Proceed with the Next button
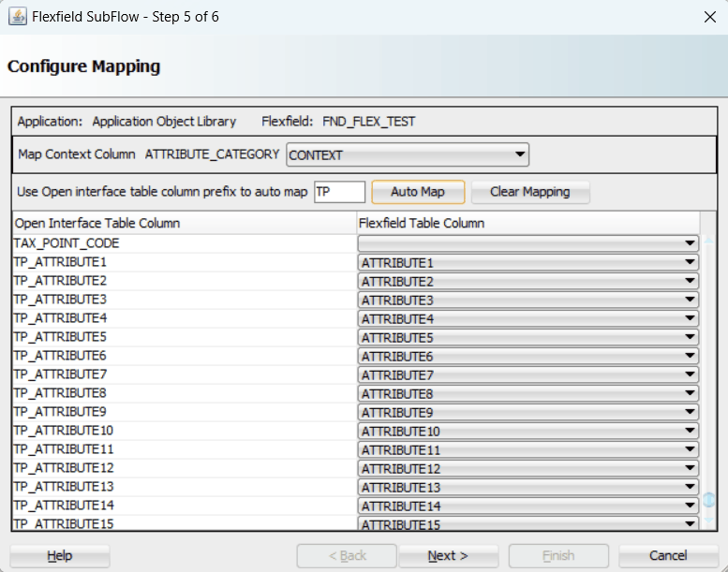The height and width of the screenshot is (572, 728). pyautogui.click(x=448, y=556)
